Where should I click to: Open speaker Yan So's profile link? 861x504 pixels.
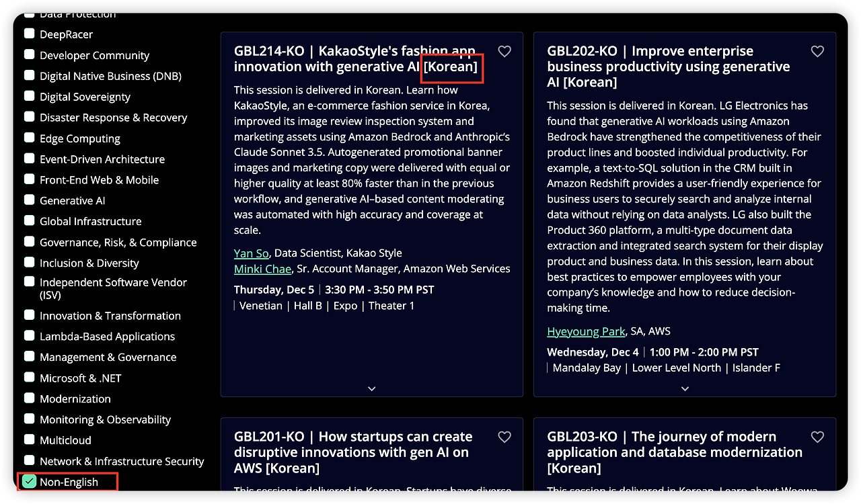pos(252,253)
